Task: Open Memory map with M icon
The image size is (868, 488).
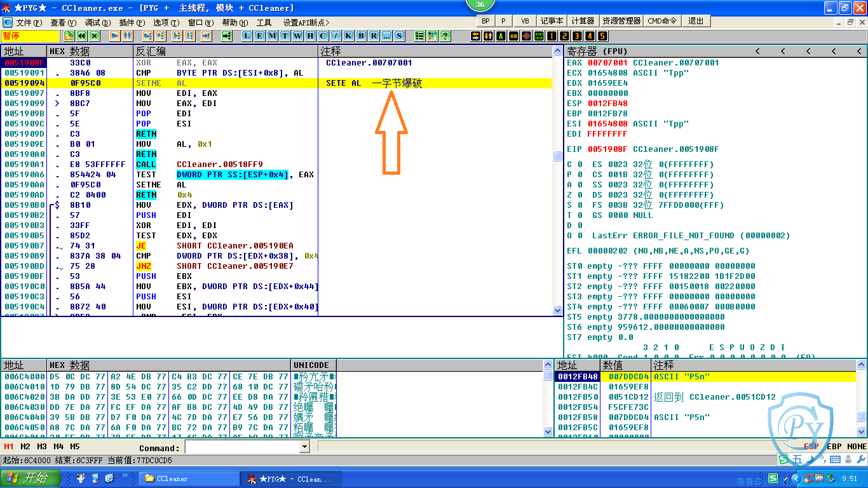Action: click(x=272, y=36)
